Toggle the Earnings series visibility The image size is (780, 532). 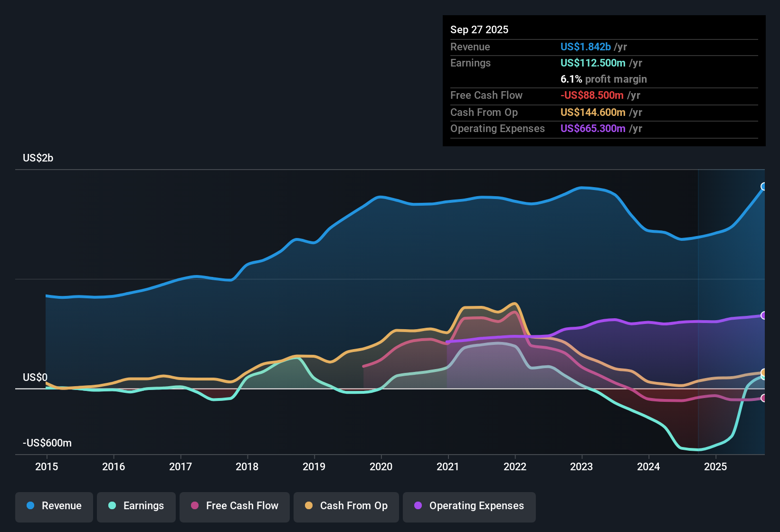(136, 506)
